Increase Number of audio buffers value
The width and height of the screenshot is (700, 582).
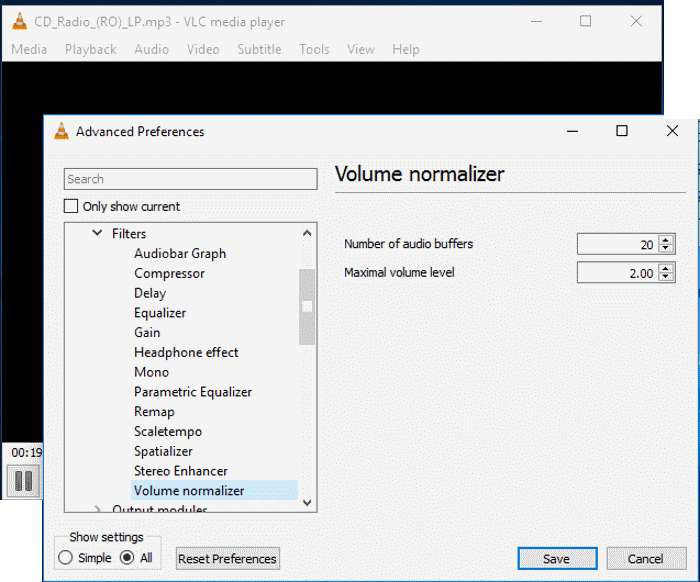pos(666,240)
